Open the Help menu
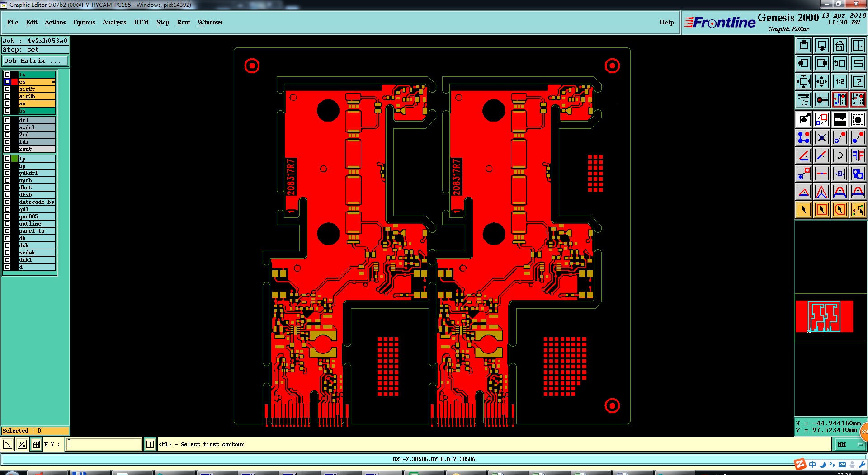 click(x=666, y=22)
